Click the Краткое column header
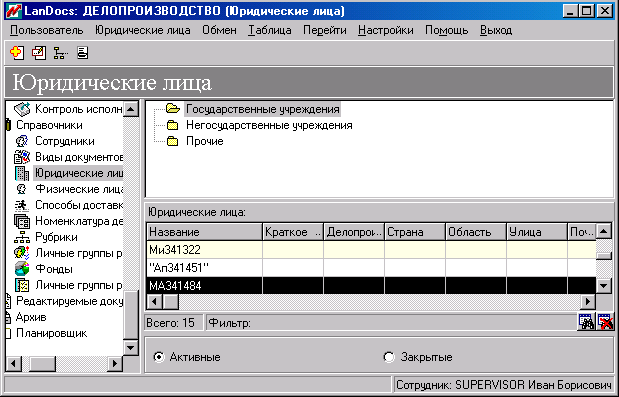The width and height of the screenshot is (619, 397). pos(293,232)
